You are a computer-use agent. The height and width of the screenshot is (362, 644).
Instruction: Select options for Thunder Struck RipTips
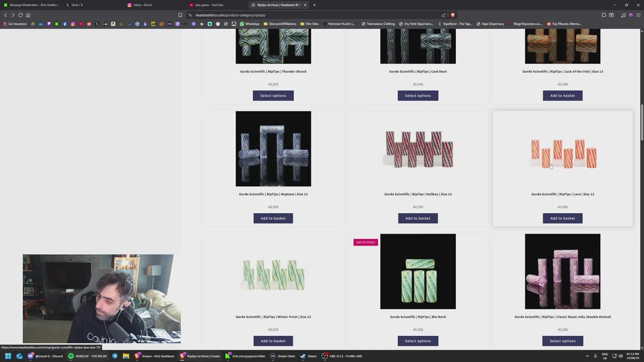(x=273, y=96)
